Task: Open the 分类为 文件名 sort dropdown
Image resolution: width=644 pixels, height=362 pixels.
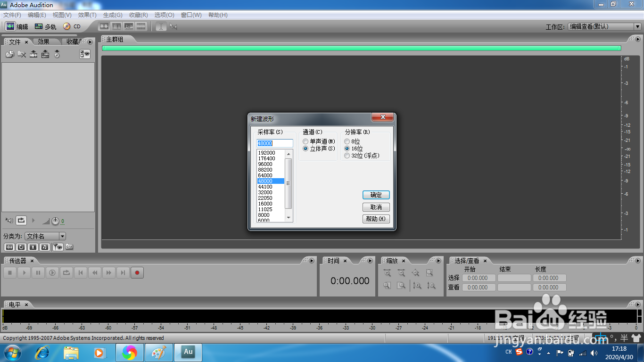Action: click(45, 236)
